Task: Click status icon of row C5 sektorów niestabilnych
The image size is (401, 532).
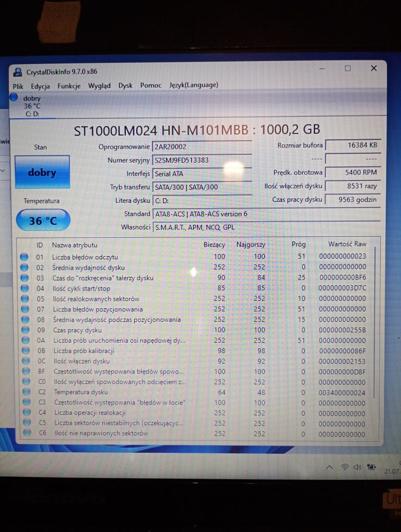Action: coord(27,422)
